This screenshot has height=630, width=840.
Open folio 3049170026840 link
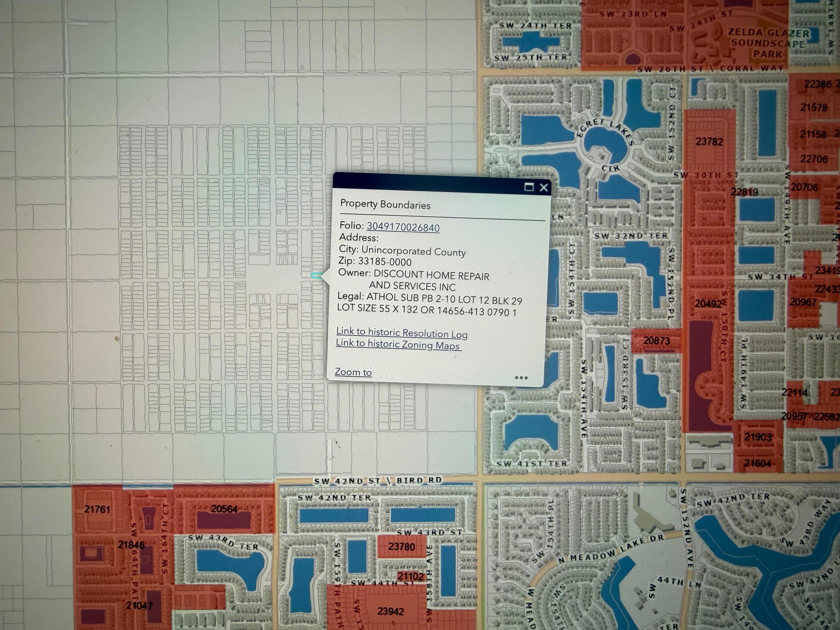click(403, 227)
